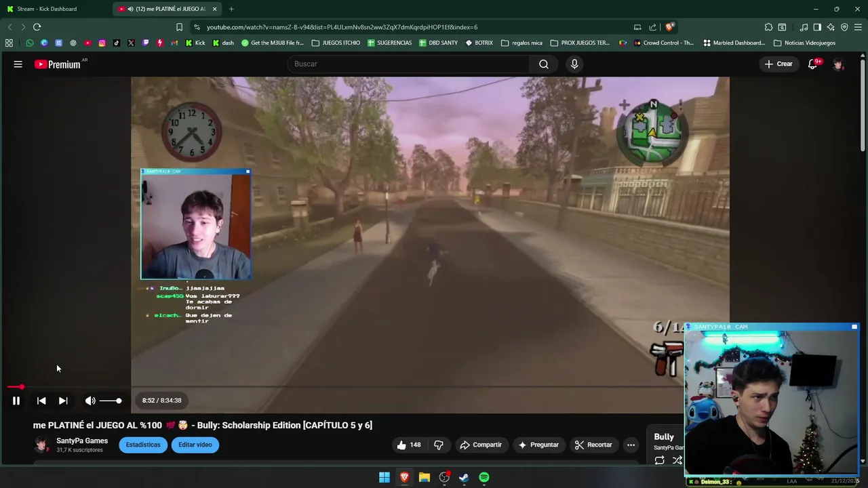868x488 pixels.
Task: Expand PROX JUEGOS TER... folder
Action: [580, 43]
